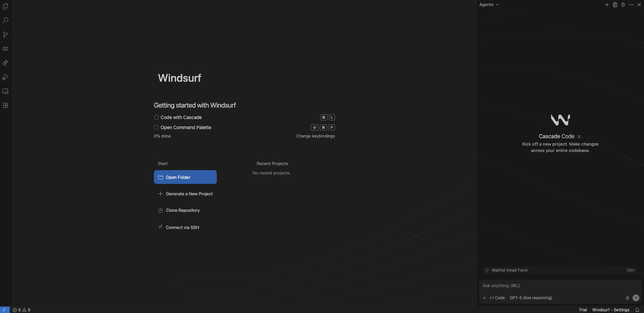644x313 pixels.
Task: Click the Open Command Palette label
Action: pos(186,127)
